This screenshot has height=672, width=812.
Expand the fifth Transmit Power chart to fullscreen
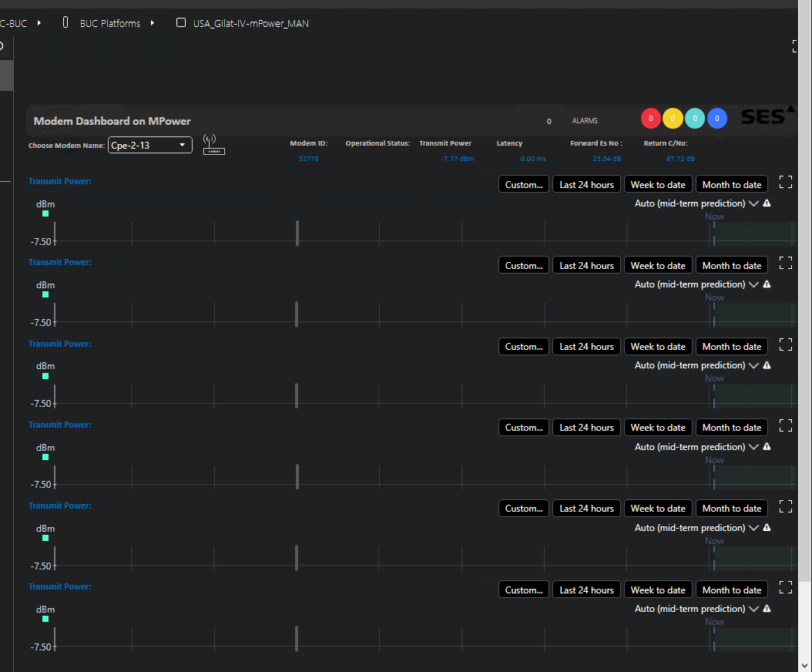click(x=786, y=506)
